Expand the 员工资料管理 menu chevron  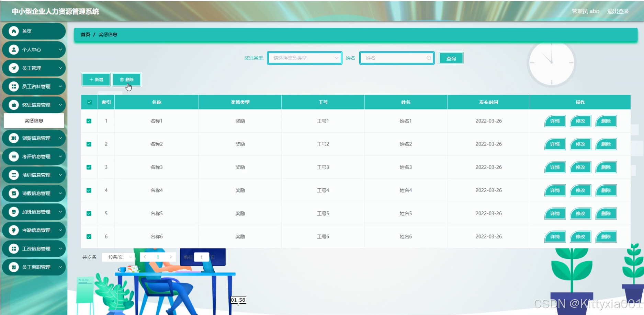60,86
